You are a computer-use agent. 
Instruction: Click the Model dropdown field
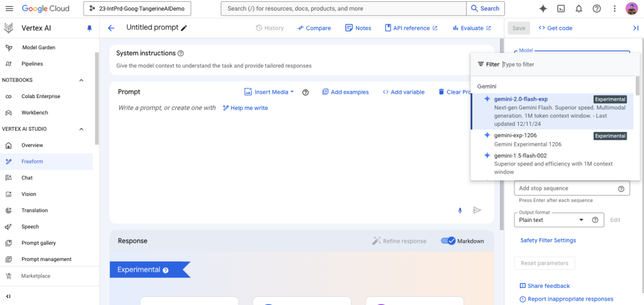coord(572,52)
